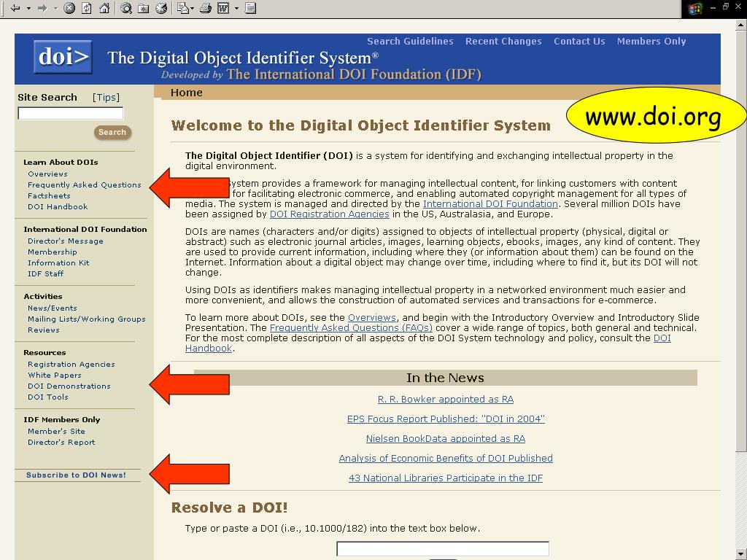Follow International DOI Foundation text link
The image size is (747, 560).
[490, 204]
